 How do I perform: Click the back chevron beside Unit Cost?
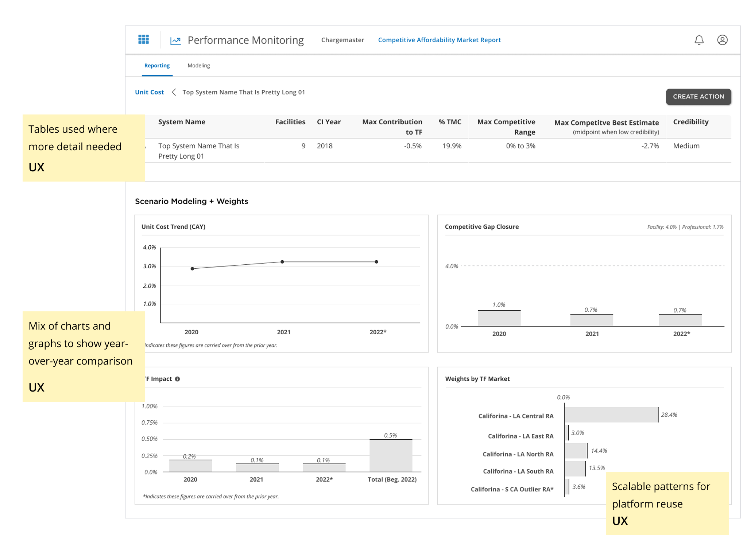click(174, 92)
